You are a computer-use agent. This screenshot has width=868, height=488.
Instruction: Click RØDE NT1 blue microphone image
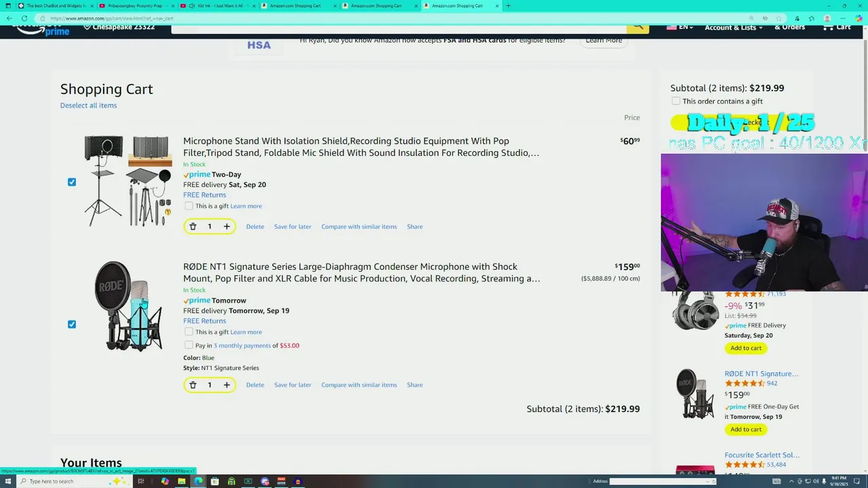(x=128, y=306)
